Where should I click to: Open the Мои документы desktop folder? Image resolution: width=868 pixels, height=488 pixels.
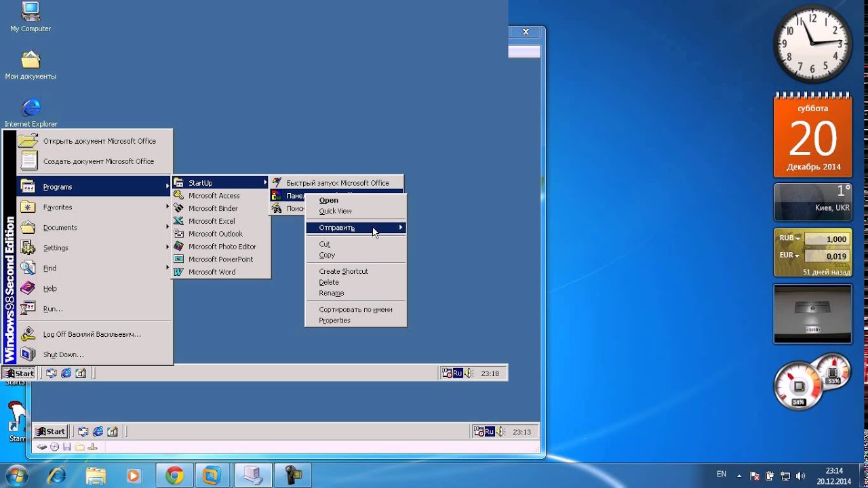[x=31, y=65]
